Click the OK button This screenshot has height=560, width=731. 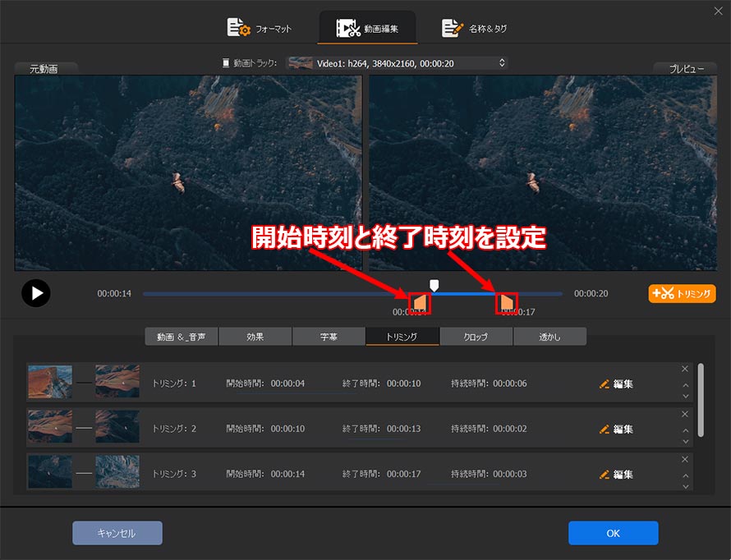point(613,533)
